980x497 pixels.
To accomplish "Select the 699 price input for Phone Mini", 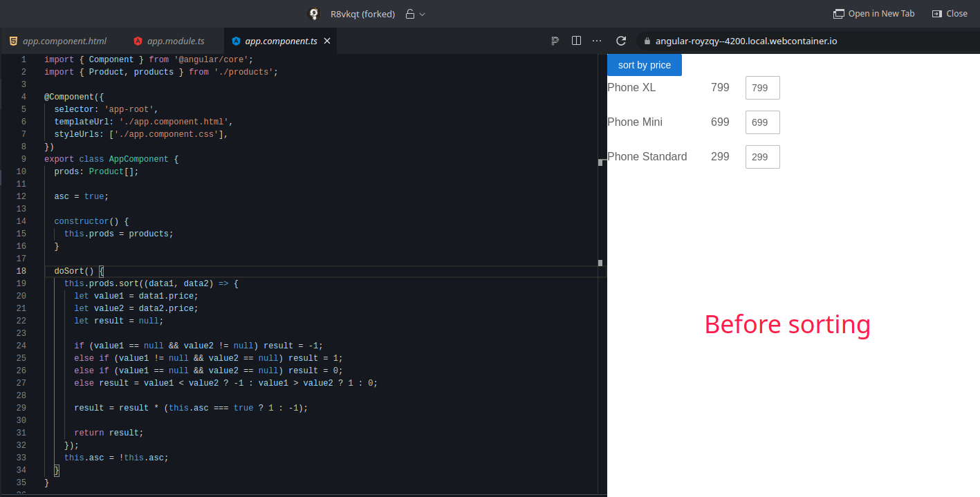I will pos(762,122).
